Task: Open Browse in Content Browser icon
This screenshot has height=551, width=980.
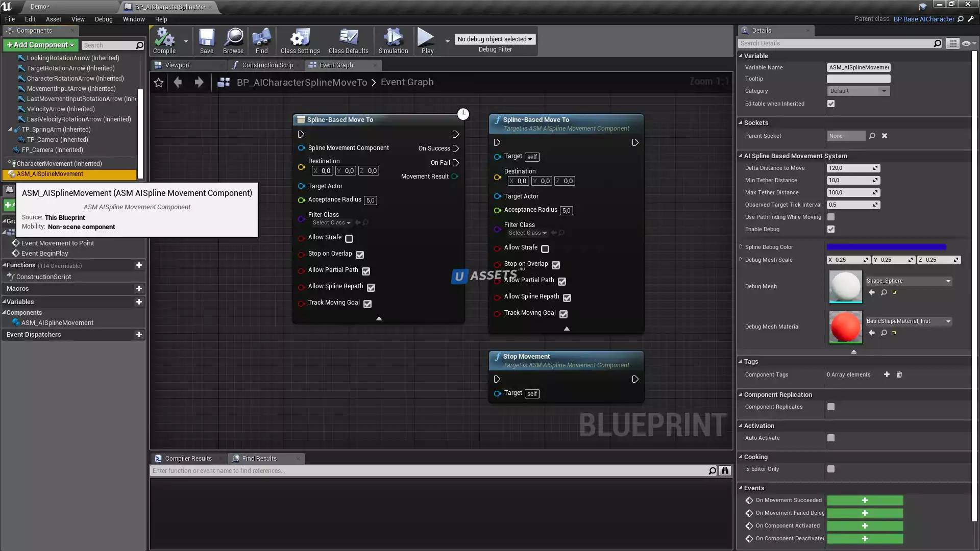Action: pyautogui.click(x=233, y=40)
